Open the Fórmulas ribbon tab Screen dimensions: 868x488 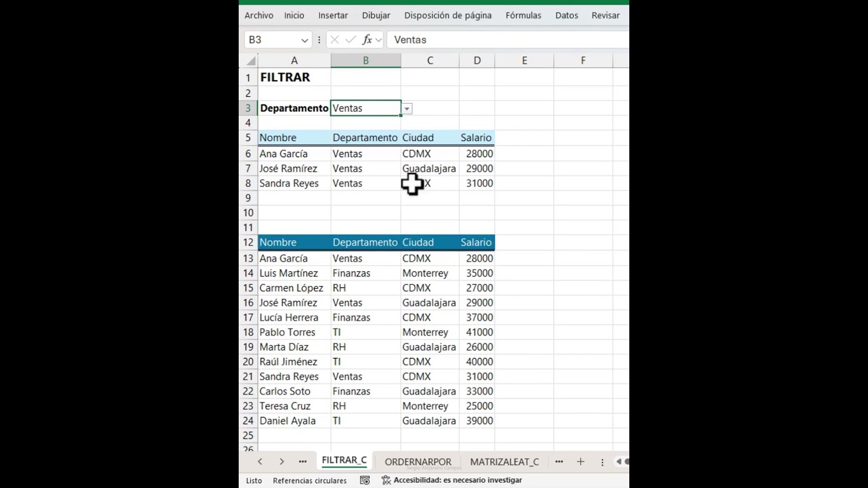pos(524,15)
